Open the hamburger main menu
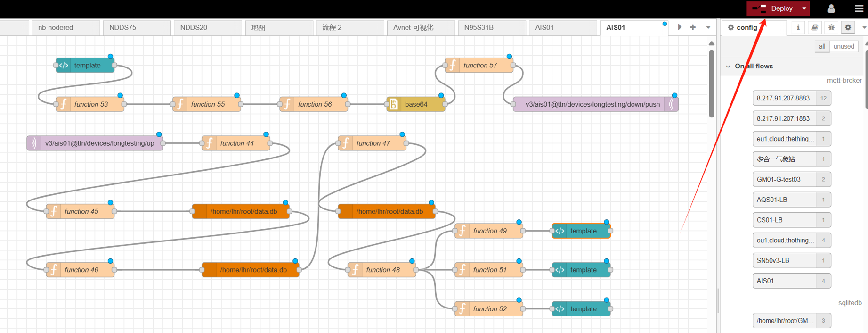Screen dimensions: 868x333 (x=859, y=8)
